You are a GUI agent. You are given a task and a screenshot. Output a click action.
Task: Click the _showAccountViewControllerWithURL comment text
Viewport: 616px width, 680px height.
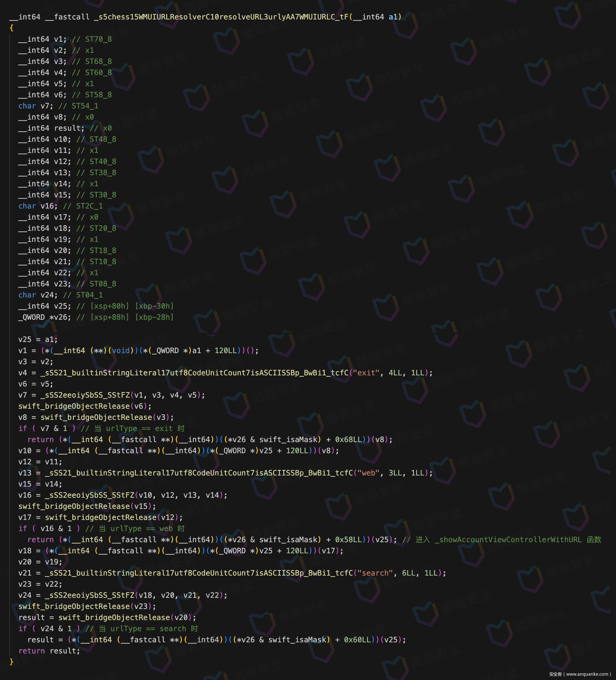[508, 540]
